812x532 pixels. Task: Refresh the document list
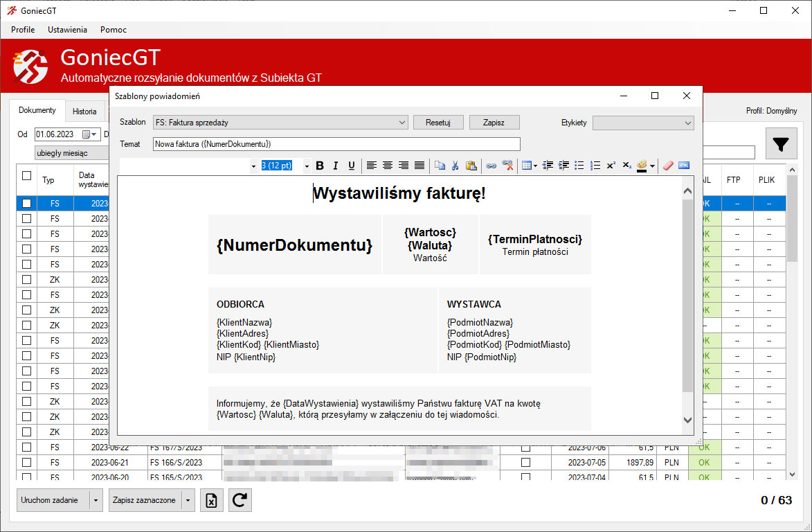[240, 500]
